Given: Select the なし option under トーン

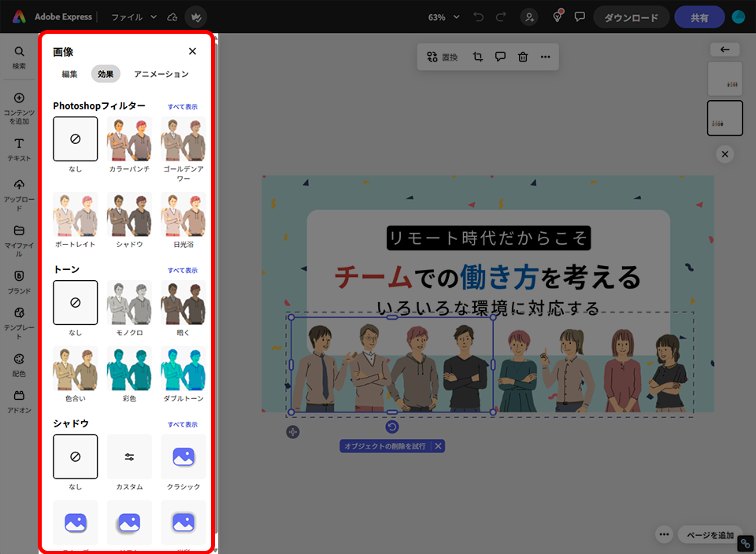Looking at the screenshot, I should (76, 303).
